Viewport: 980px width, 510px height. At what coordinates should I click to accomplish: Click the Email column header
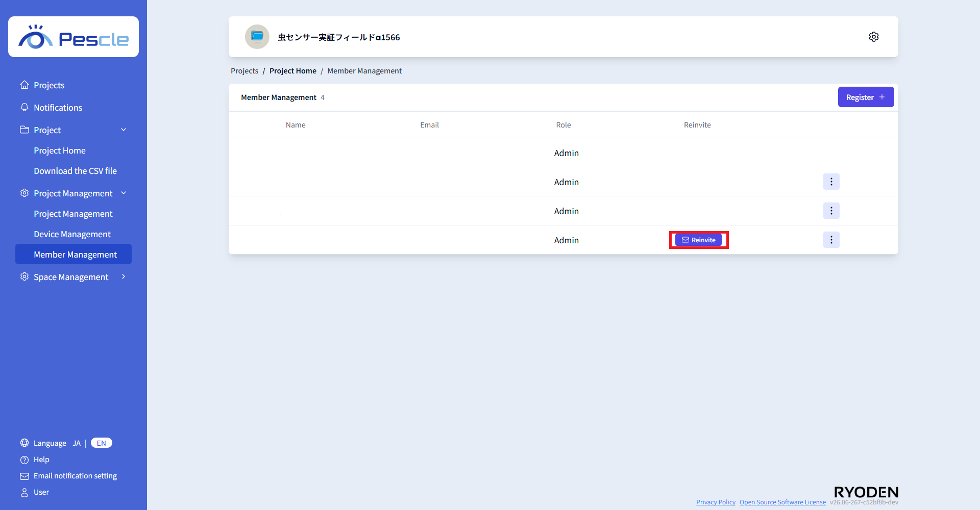point(429,125)
